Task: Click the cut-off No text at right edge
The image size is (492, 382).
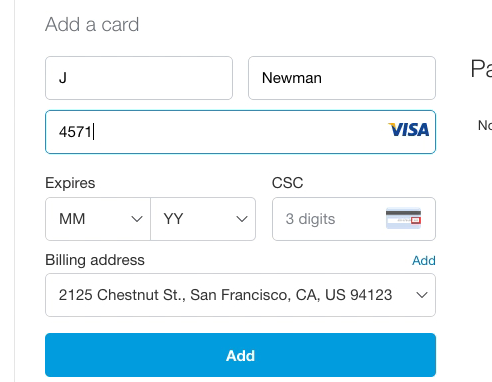Action: tap(485, 125)
